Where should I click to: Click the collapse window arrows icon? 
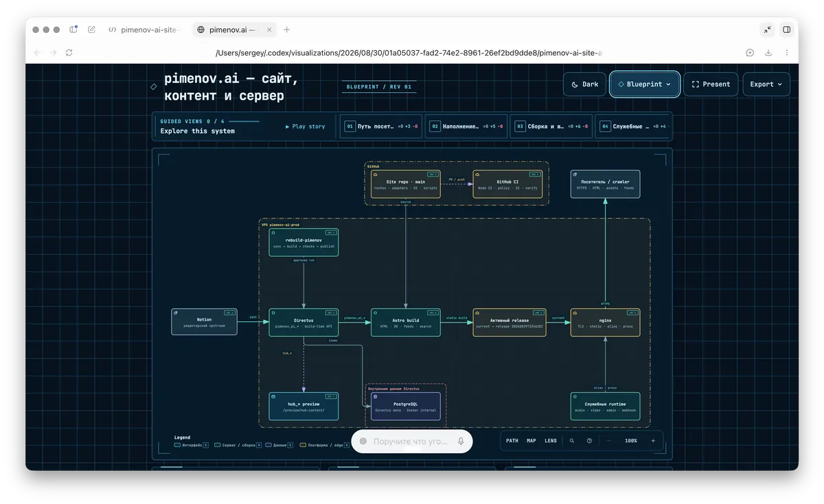[768, 30]
